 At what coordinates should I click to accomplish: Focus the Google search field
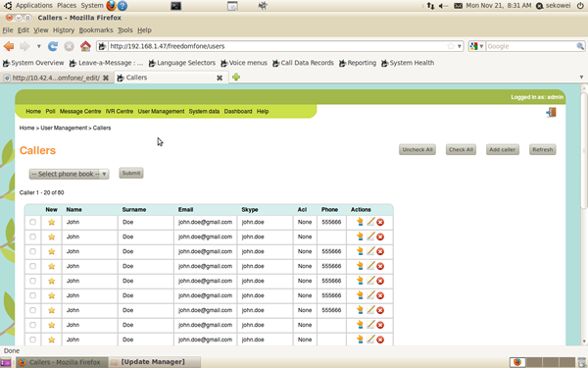(530, 46)
